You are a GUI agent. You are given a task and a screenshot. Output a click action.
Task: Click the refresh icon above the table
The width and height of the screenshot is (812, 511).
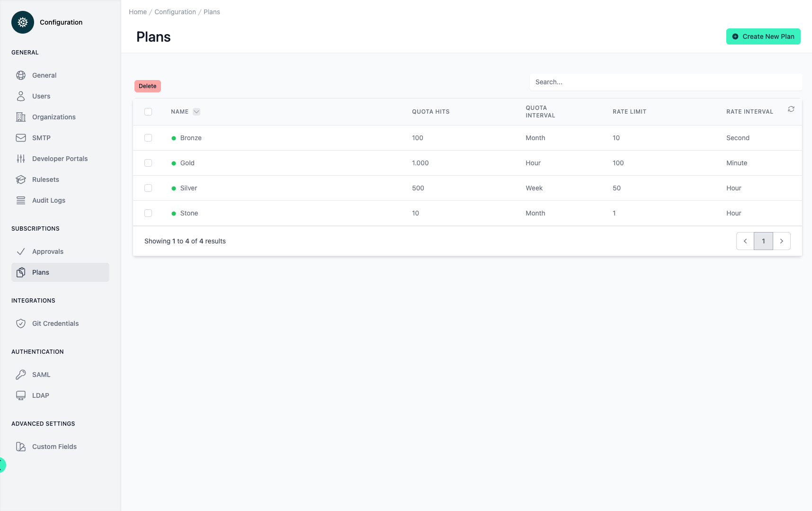[x=791, y=108]
